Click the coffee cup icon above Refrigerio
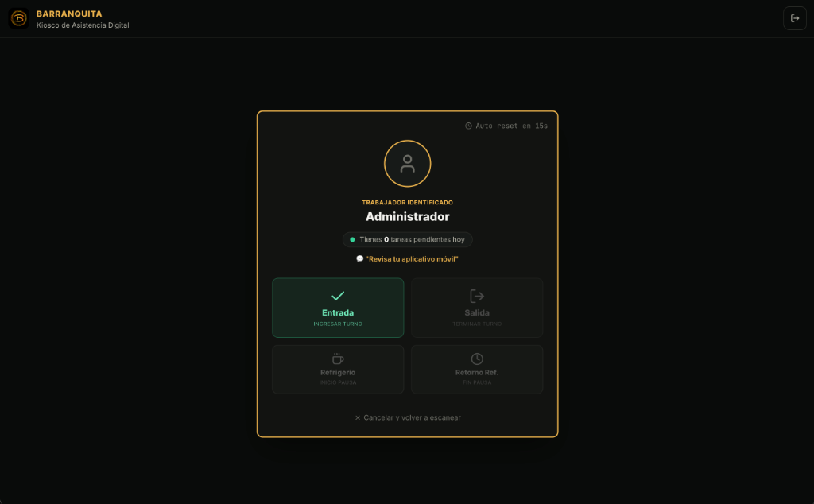 coord(337,359)
